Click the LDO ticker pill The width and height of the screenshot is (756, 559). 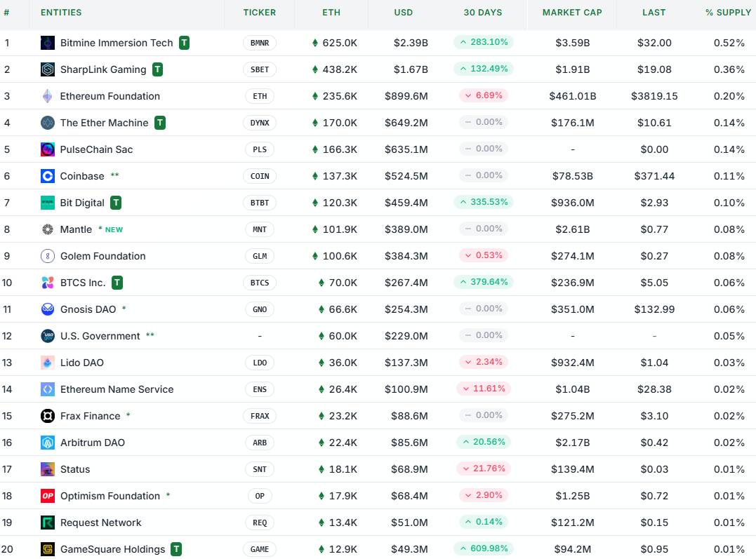pos(260,363)
